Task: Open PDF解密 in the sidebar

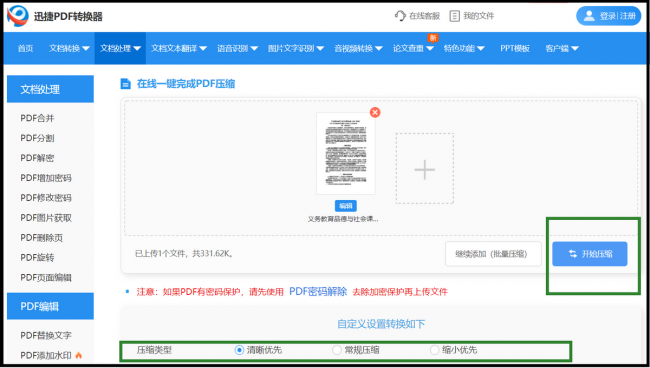Action: click(x=37, y=158)
